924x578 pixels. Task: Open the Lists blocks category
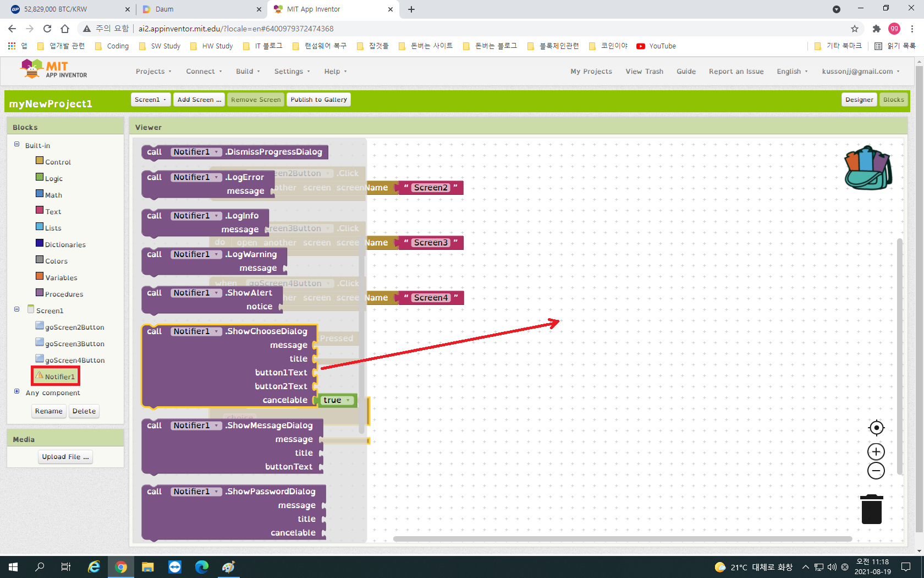pyautogui.click(x=53, y=228)
